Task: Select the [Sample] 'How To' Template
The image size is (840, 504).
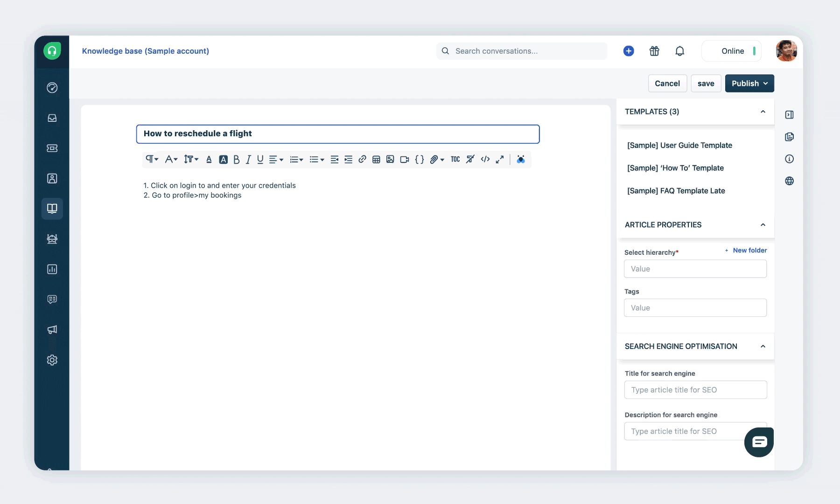Action: [x=675, y=168]
